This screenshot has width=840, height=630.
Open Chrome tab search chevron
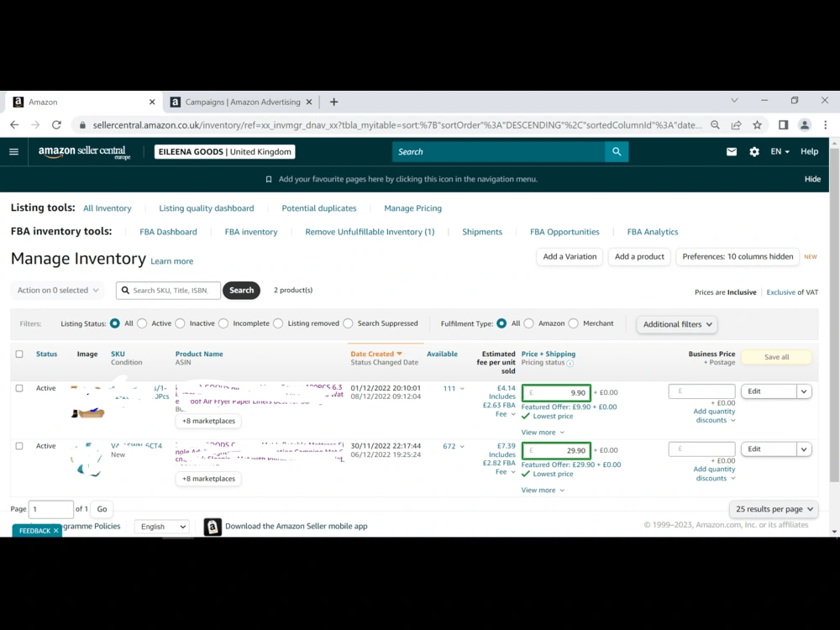(x=734, y=100)
